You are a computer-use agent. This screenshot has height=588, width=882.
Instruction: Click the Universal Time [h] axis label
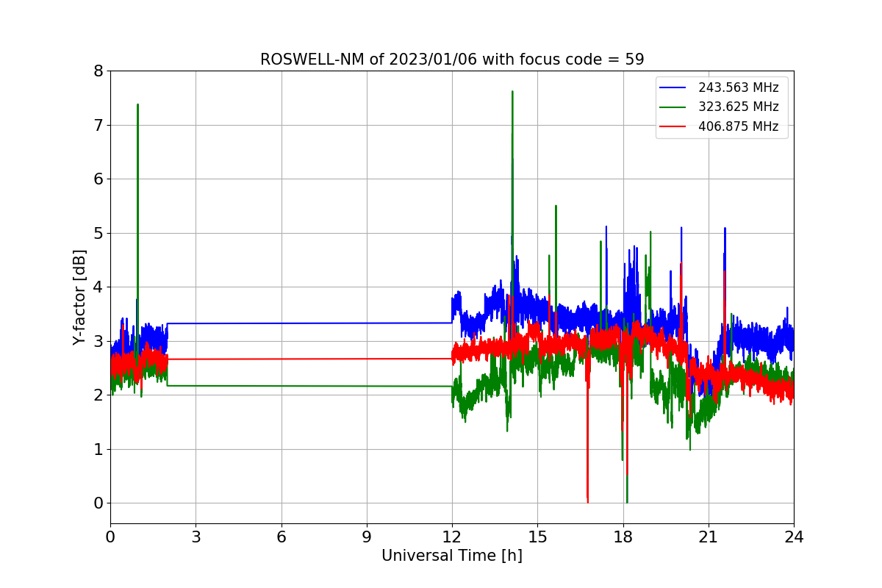pos(452,556)
